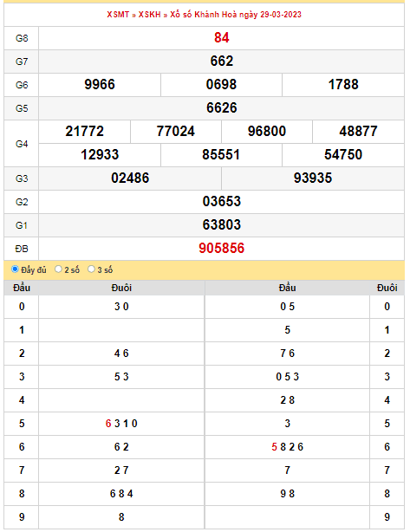Click the G5 number 6626
Screen dimensions: 410x532
click(222, 108)
